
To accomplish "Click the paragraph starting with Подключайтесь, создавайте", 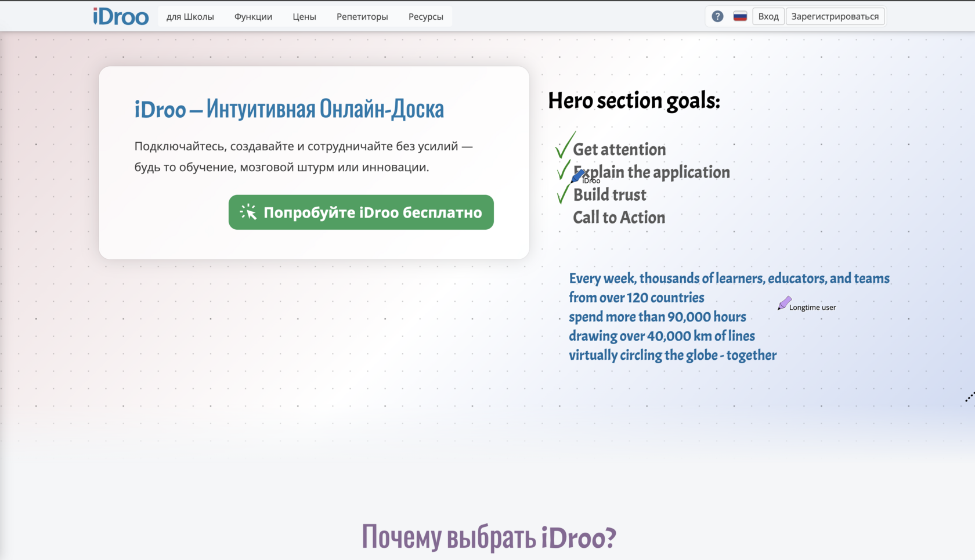I will click(304, 157).
